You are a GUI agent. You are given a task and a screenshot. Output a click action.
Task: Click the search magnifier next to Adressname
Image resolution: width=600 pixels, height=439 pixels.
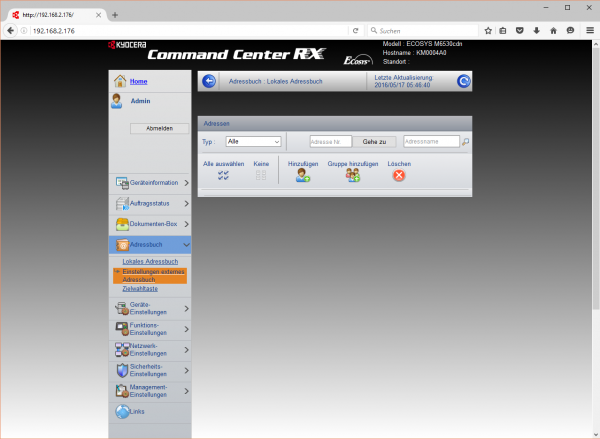coord(465,142)
